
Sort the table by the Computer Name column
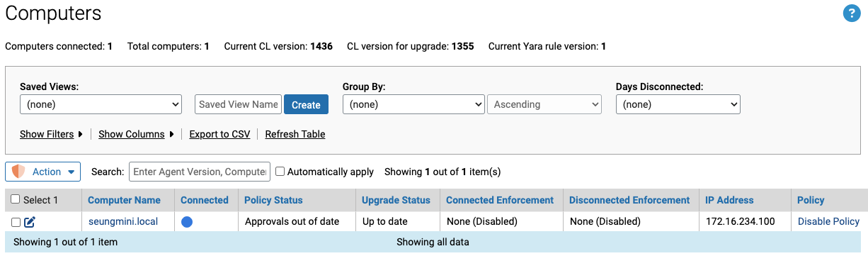tap(124, 200)
